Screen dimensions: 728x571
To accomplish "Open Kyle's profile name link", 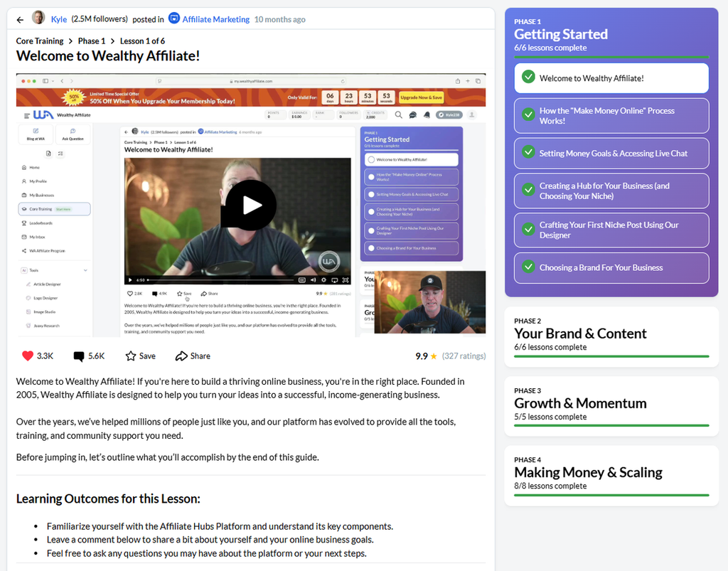I will [59, 19].
